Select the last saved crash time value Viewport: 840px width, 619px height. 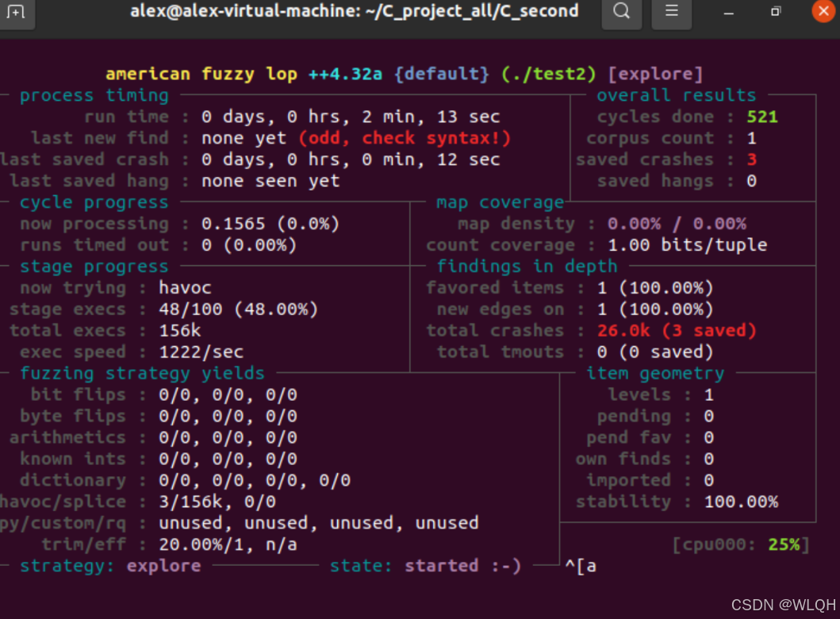click(351, 160)
